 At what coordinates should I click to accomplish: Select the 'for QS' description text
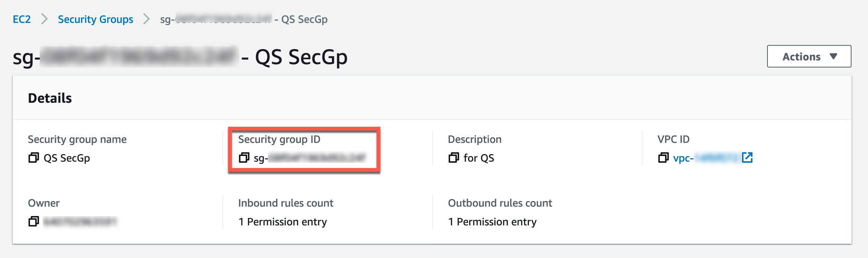point(479,158)
